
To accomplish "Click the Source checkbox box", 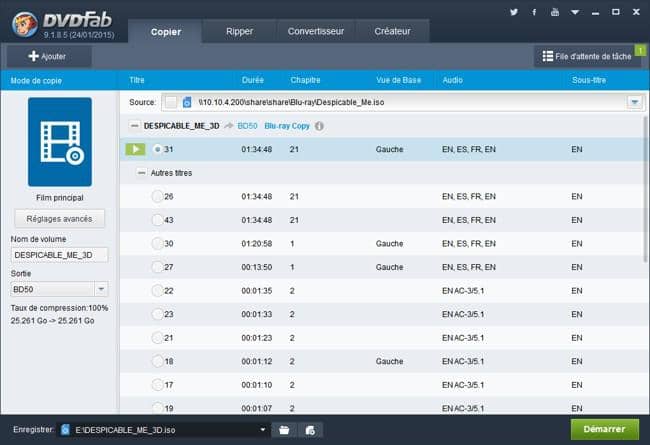I will (x=170, y=102).
